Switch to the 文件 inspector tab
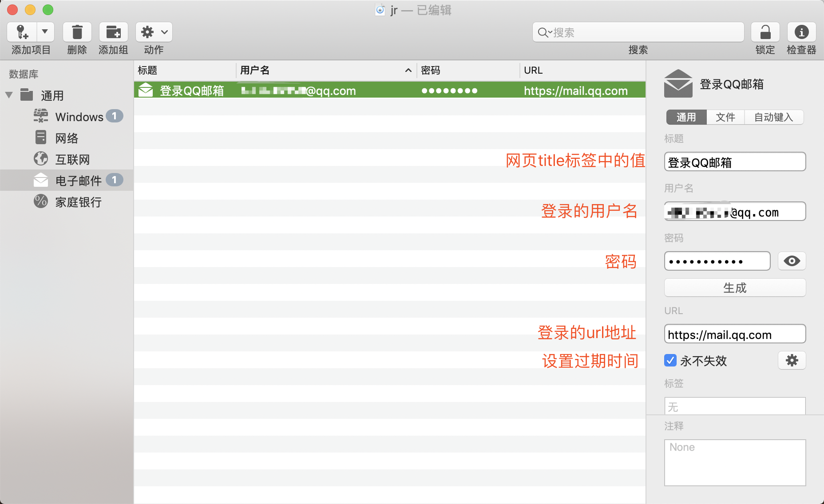Viewport: 824px width, 504px height. coord(725,117)
